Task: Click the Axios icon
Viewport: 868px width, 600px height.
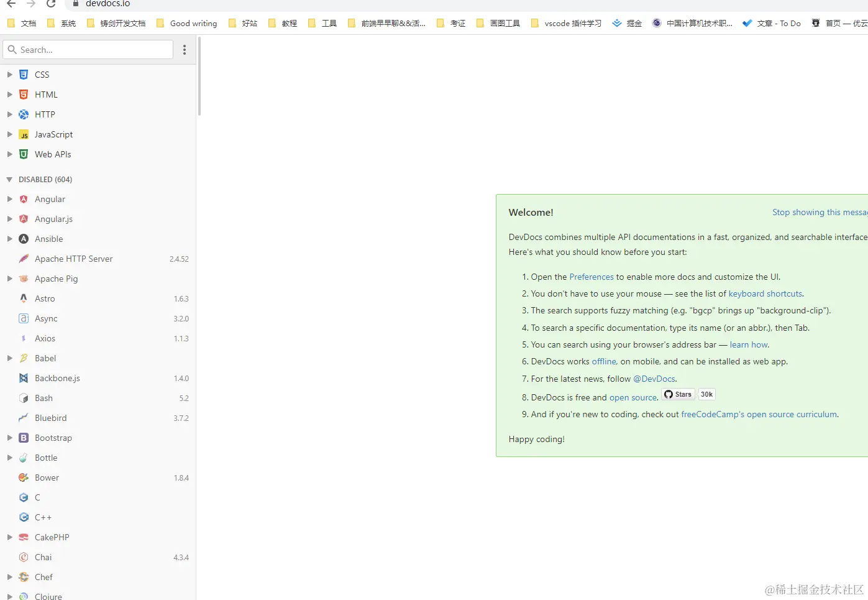Action: [24, 338]
